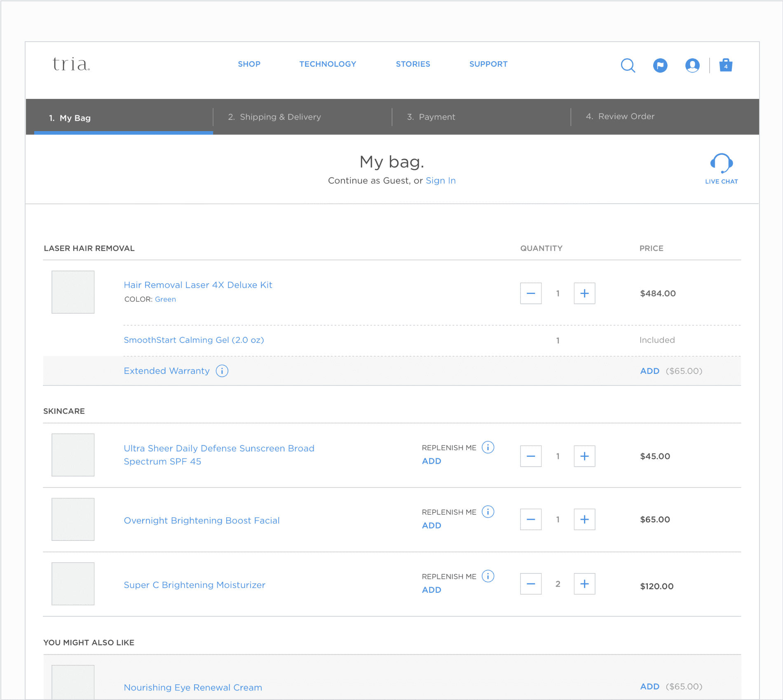Click the tria logo

coord(71,64)
